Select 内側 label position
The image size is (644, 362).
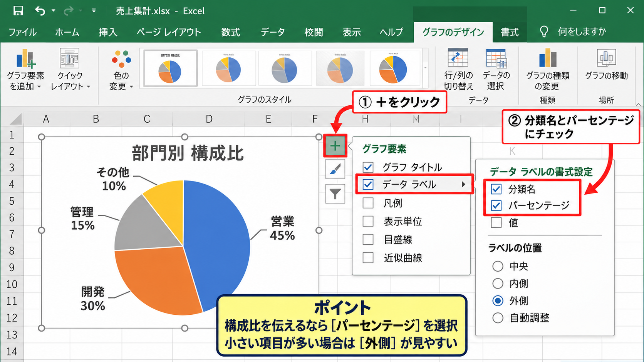pyautogui.click(x=498, y=284)
